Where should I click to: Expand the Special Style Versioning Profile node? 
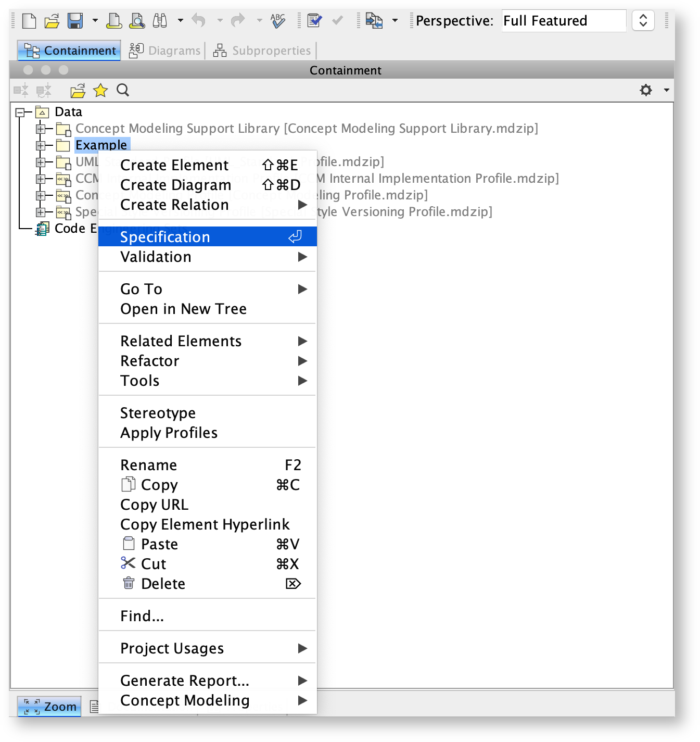point(41,212)
